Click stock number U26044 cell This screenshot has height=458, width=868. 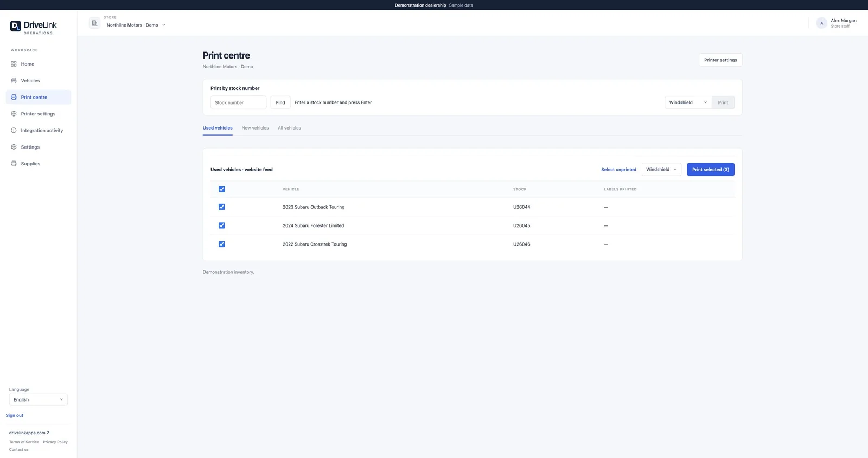(x=522, y=207)
